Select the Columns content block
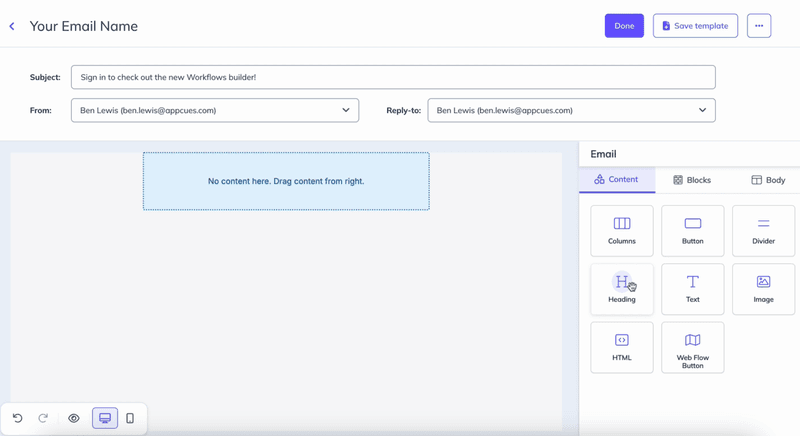Viewport: 800px width, 436px height. pos(621,230)
